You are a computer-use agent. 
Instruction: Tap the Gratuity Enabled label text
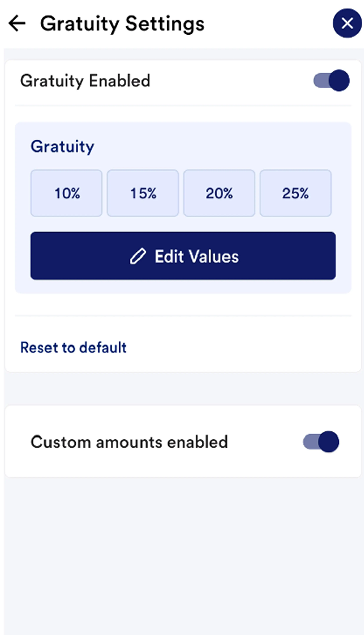pos(85,81)
